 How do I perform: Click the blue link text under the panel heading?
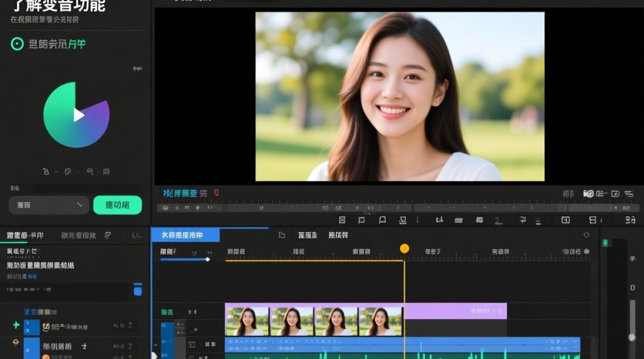point(32,277)
